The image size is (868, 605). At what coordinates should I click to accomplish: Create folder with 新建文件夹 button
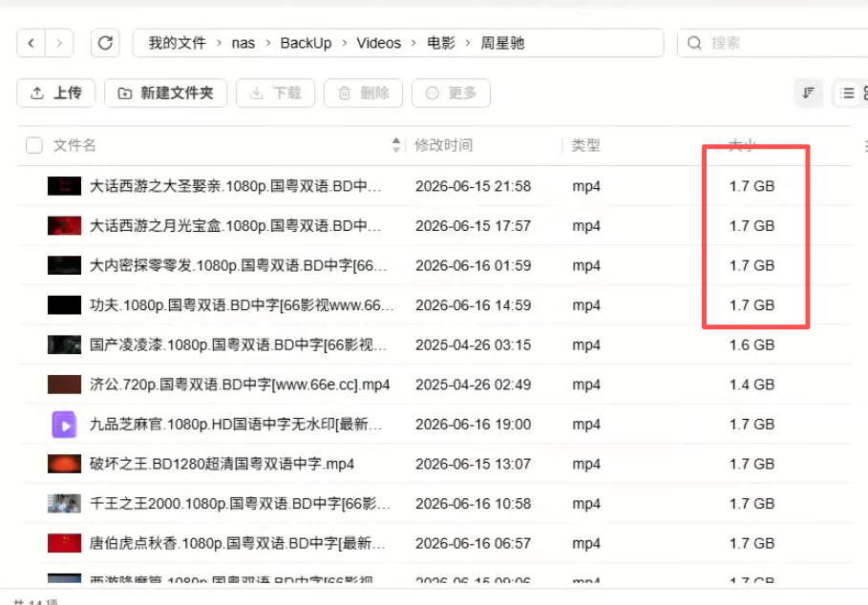[x=165, y=93]
